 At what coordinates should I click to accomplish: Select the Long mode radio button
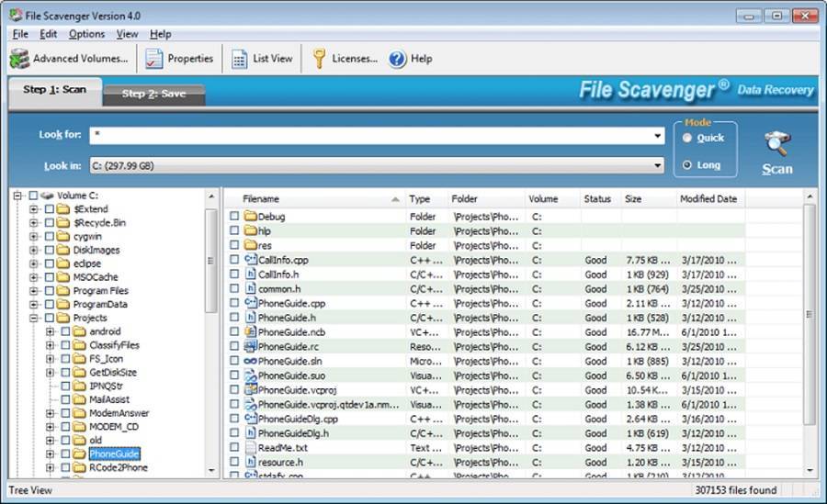coord(687,165)
